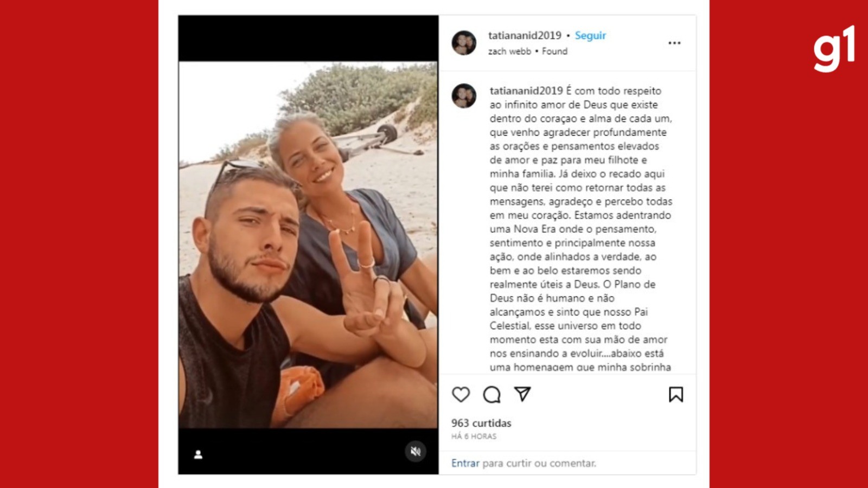Save the post with the bookmark icon
Screen dimensions: 868x488
(675, 394)
